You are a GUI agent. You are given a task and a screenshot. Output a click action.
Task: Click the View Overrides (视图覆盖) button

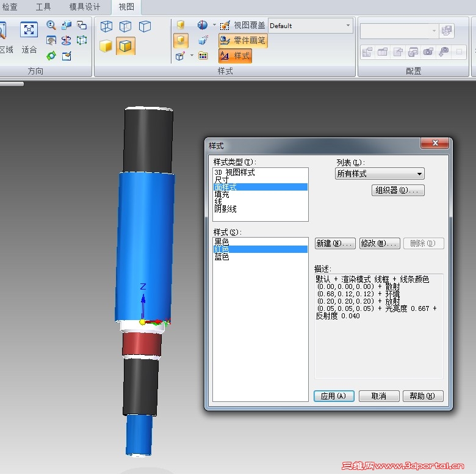[242, 25]
